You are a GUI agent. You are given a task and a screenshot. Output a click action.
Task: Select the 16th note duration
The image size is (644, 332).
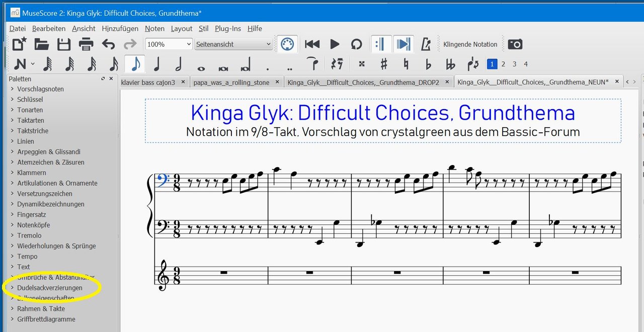tap(114, 64)
